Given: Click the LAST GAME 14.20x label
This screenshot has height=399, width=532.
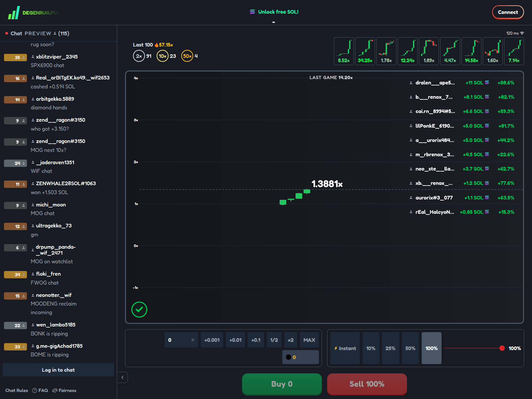Looking at the screenshot, I should (331, 77).
